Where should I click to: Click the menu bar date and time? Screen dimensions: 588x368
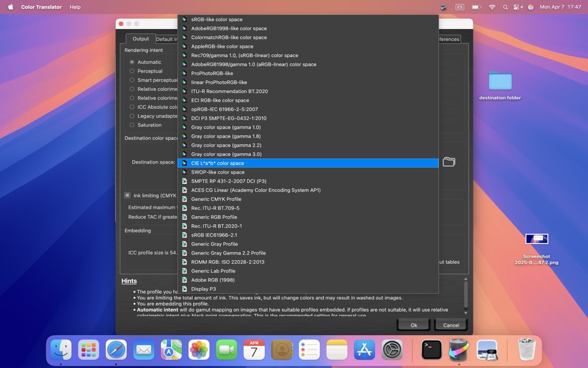point(560,7)
